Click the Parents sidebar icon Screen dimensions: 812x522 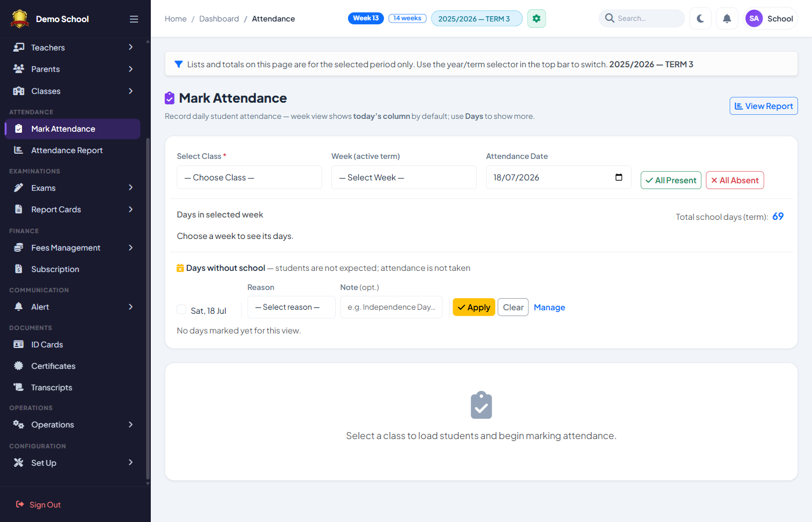click(19, 69)
